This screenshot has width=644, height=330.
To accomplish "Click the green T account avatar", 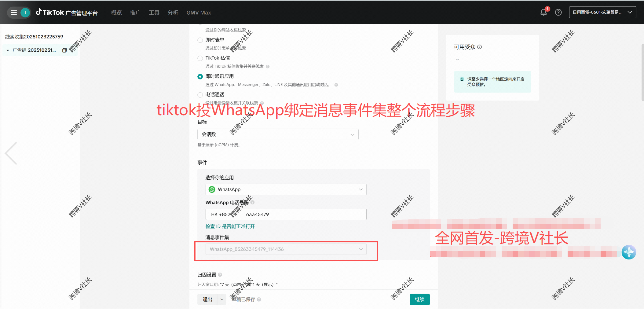I will (25, 13).
